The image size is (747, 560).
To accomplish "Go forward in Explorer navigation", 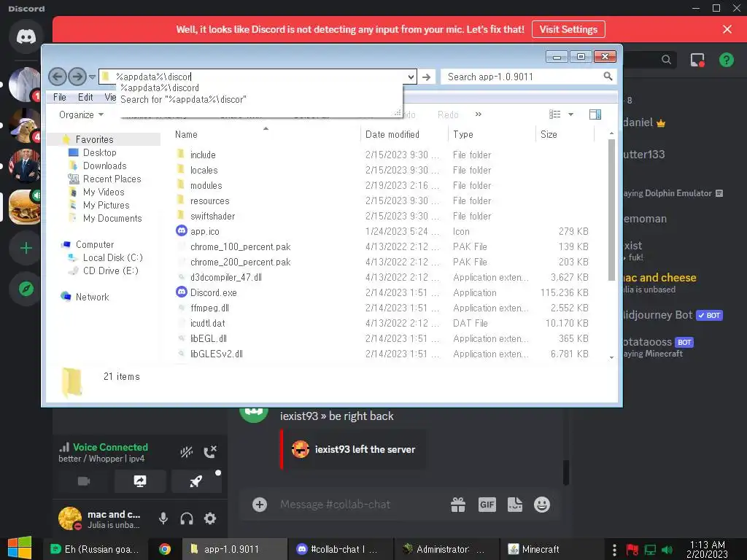I will tap(77, 77).
